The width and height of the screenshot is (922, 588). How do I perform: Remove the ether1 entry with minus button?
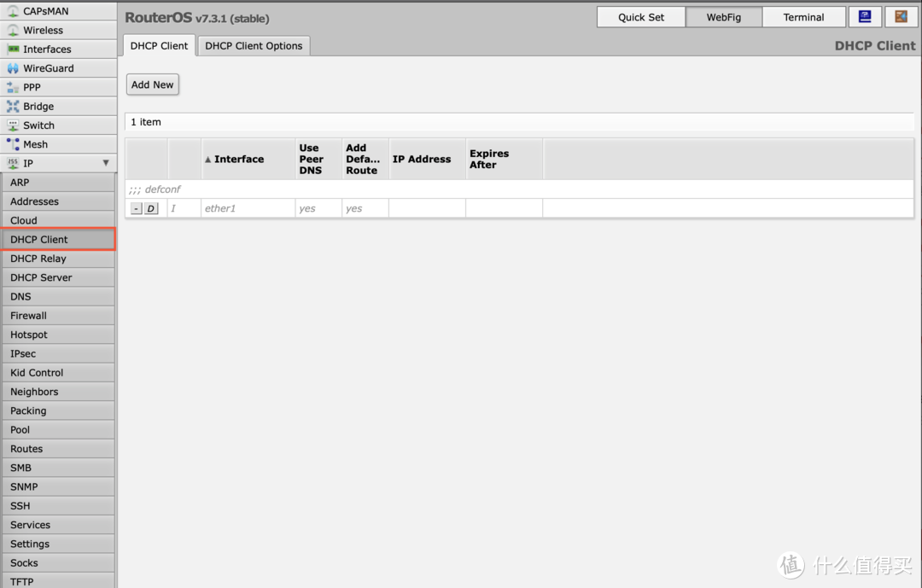click(x=136, y=208)
